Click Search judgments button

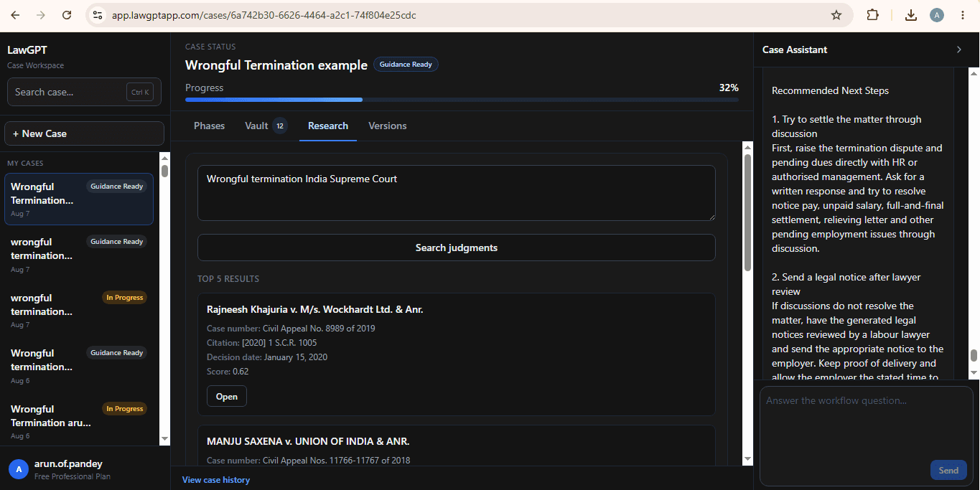coord(457,248)
